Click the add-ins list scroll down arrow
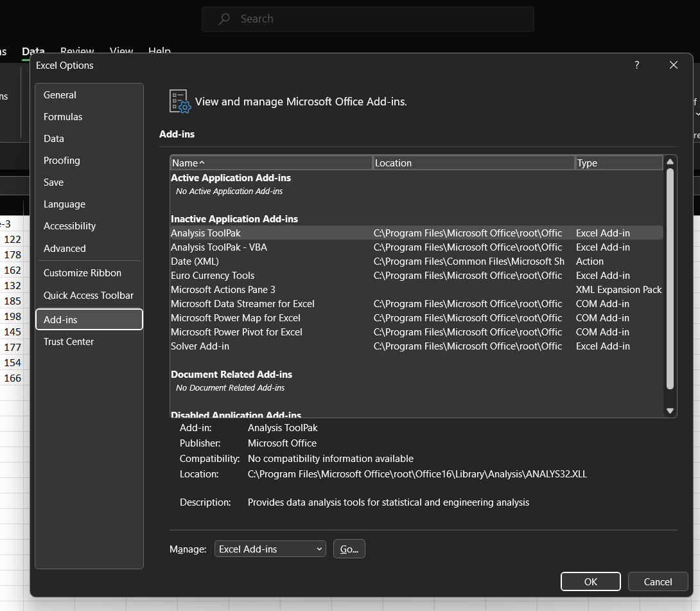 [x=670, y=411]
